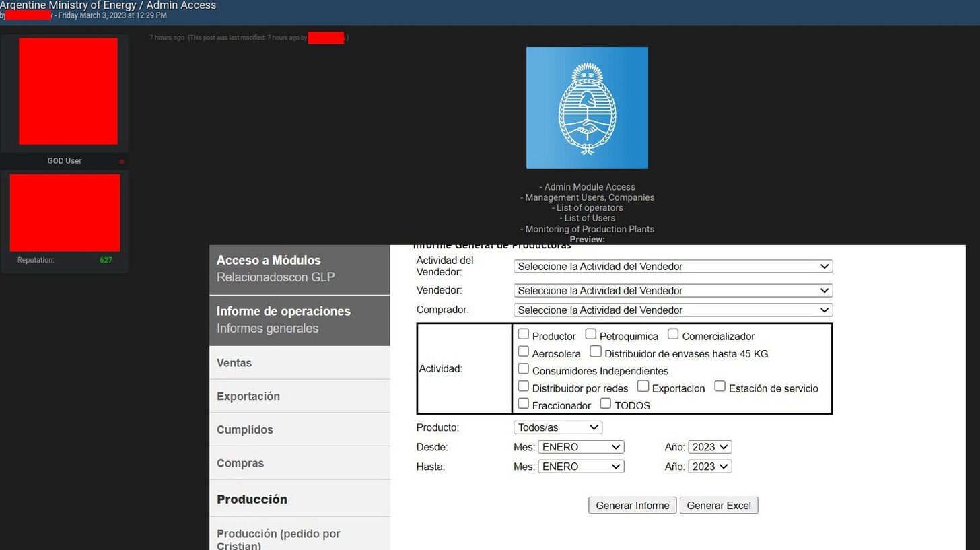Viewport: 980px width, 550px height.
Task: Select Compras in the sidebar
Action: (x=300, y=463)
